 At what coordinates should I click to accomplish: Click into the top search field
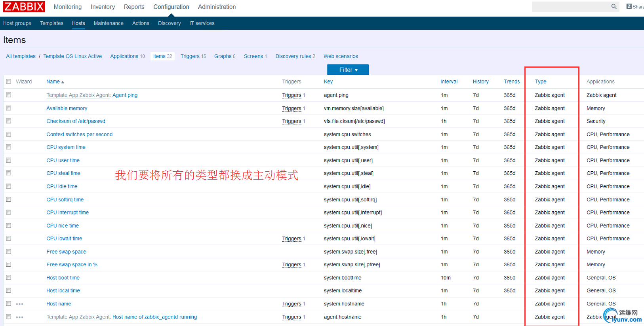[570, 6]
